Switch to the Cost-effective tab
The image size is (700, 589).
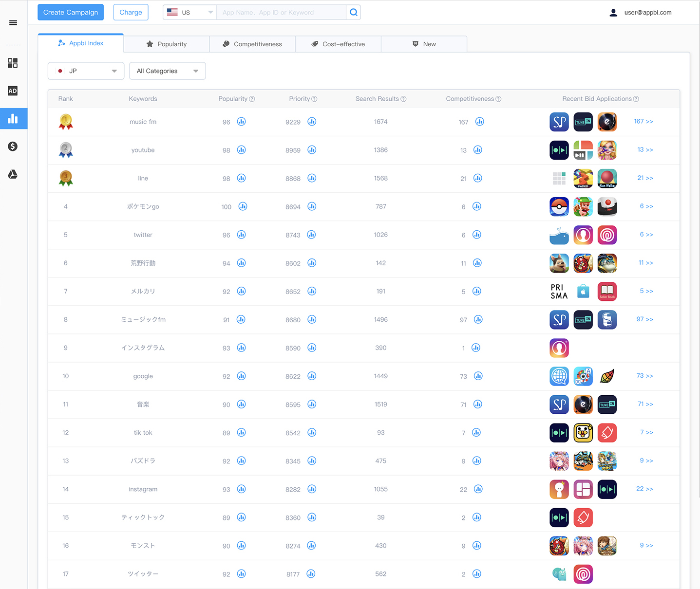(x=338, y=44)
